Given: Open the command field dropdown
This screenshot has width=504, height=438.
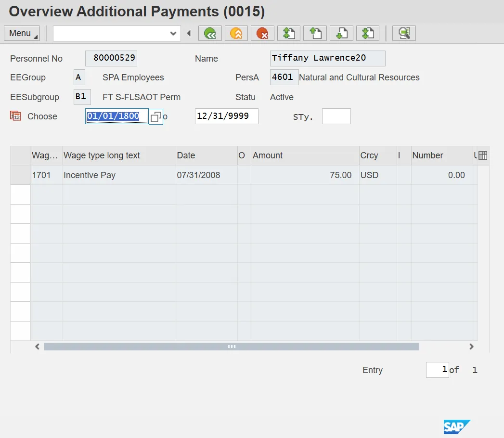Looking at the screenshot, I should (173, 33).
